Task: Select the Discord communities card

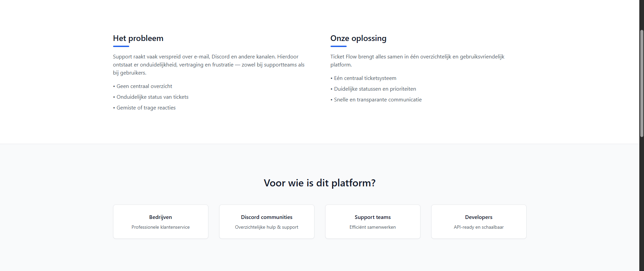Action: pyautogui.click(x=266, y=222)
